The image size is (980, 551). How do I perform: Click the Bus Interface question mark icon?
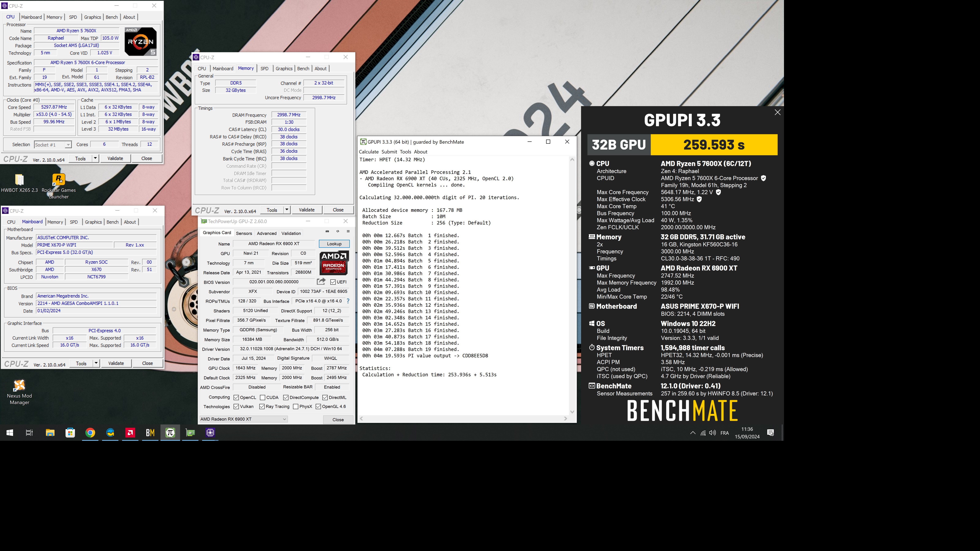point(348,301)
